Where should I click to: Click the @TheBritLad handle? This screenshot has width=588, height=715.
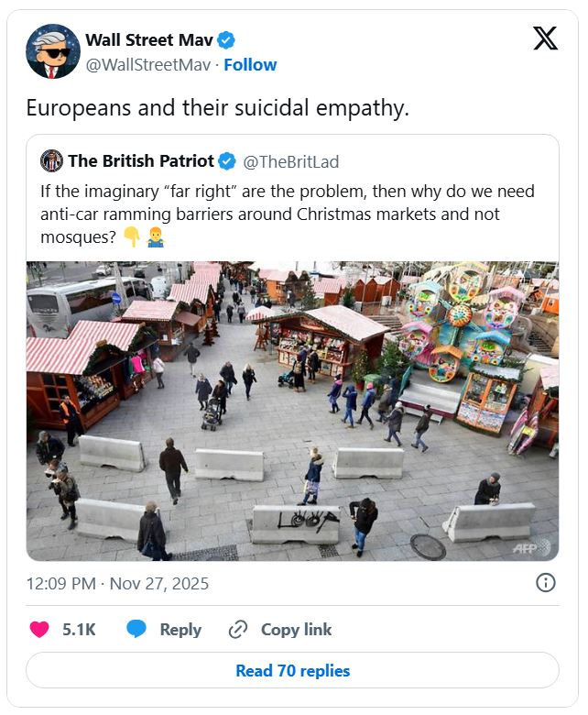coord(290,162)
